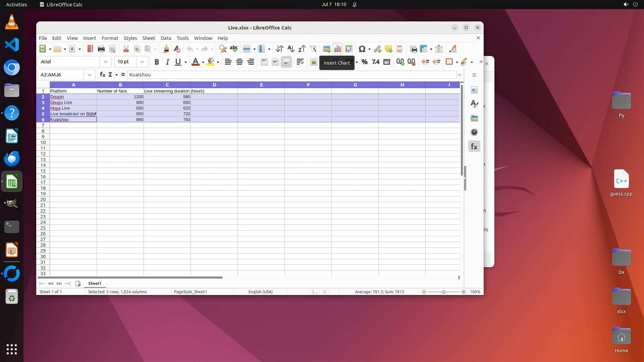Toggle Italic formatting
Viewport: 644px width, 362px height.
[167, 62]
